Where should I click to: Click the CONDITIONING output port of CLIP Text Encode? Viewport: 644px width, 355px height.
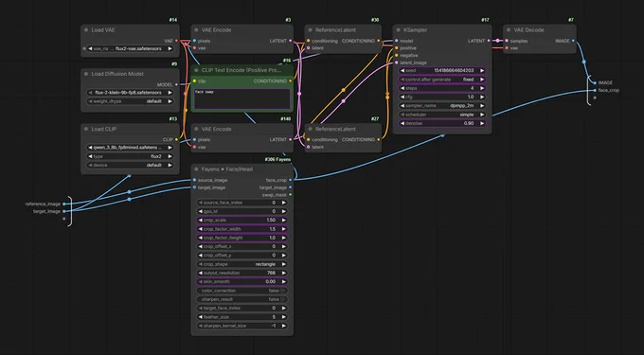291,81
